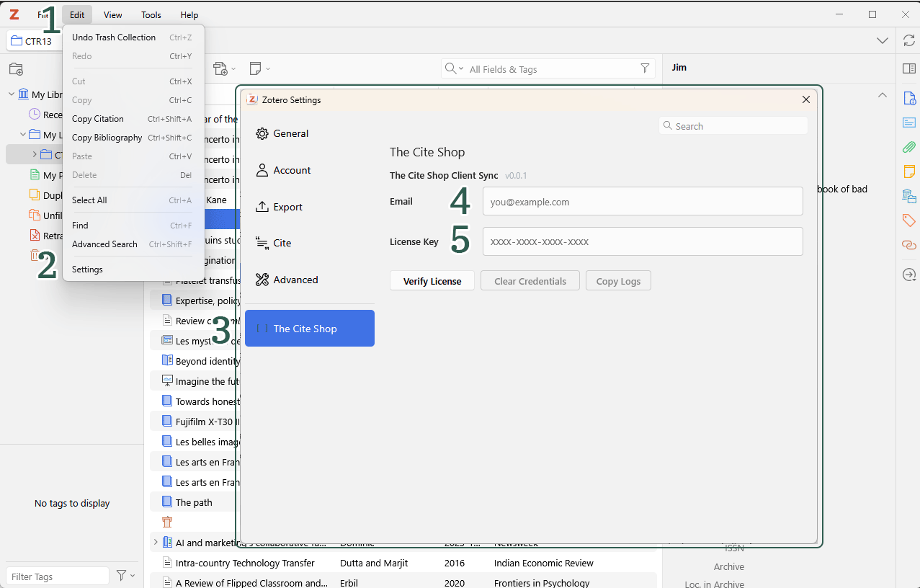Close the Zotero Settings dialog
Image resolution: width=920 pixels, height=588 pixels.
(806, 99)
